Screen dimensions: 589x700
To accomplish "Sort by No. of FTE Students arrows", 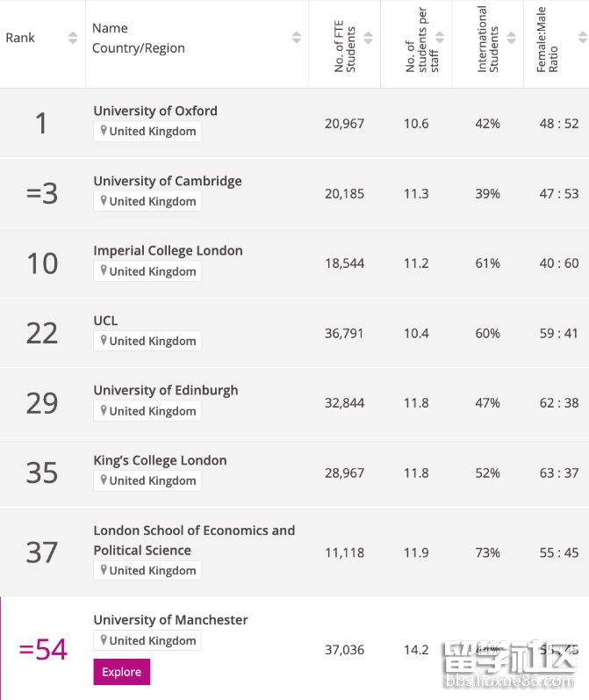I will [369, 38].
